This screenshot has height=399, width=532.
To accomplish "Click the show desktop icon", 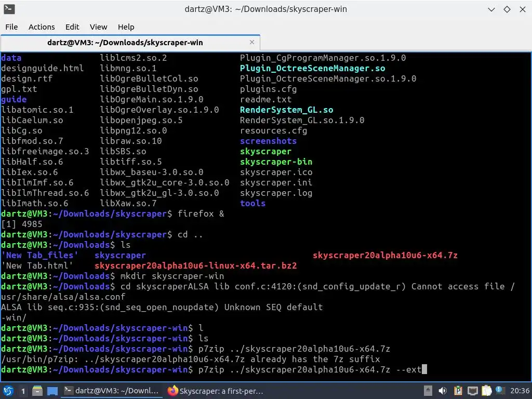I will tap(52, 391).
